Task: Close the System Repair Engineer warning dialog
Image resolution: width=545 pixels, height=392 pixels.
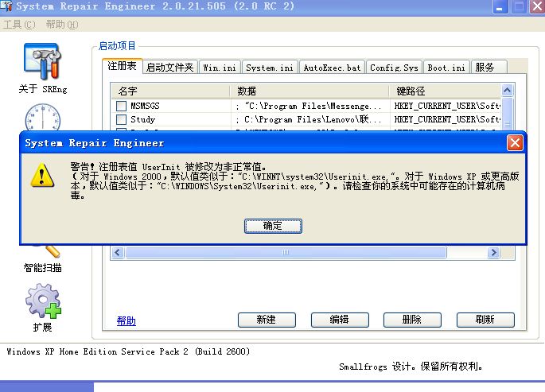Action: (515, 142)
